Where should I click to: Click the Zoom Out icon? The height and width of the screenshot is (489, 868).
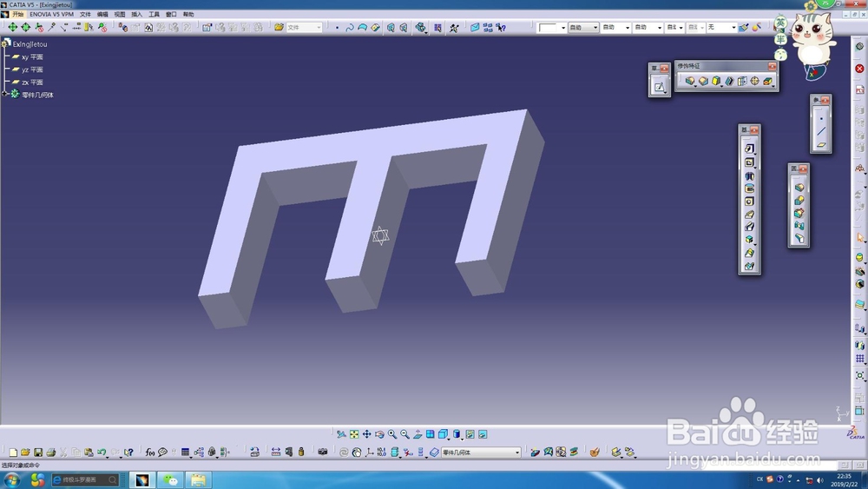[404, 434]
